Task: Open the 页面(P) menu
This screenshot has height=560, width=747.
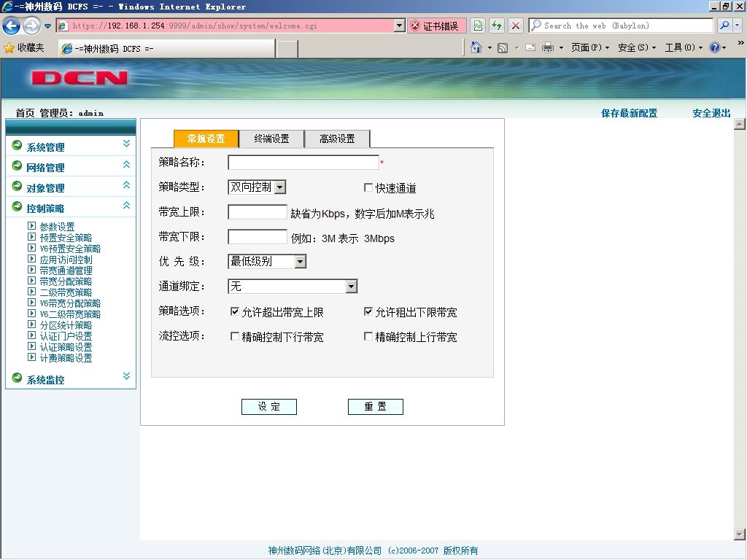Action: (589, 47)
